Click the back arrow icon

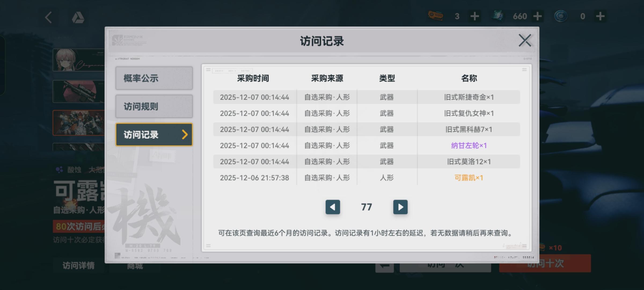coord(49,17)
